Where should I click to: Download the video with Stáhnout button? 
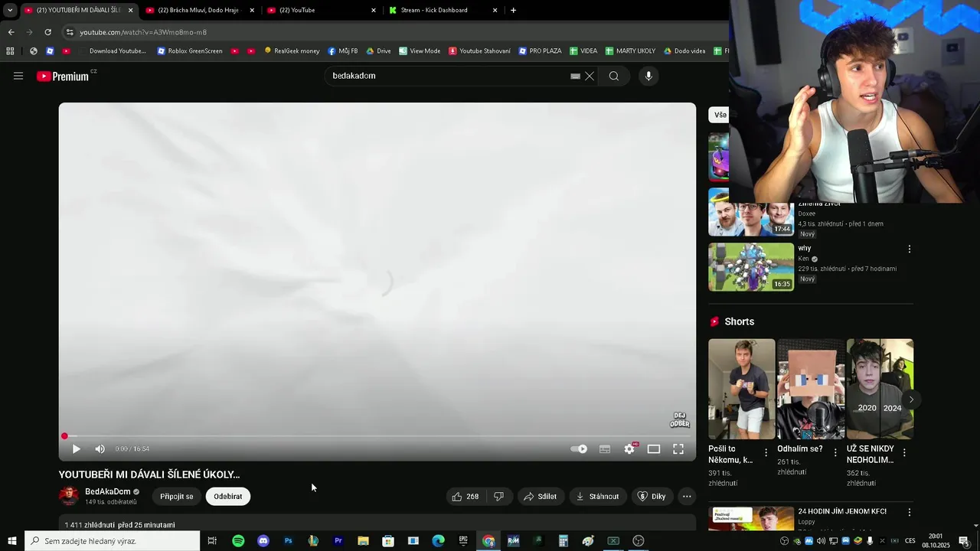[598, 497]
